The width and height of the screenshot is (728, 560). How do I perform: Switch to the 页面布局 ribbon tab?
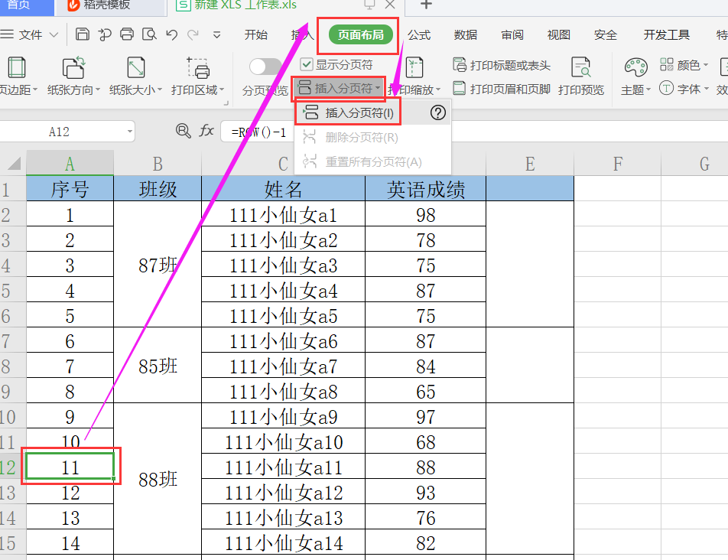361,35
